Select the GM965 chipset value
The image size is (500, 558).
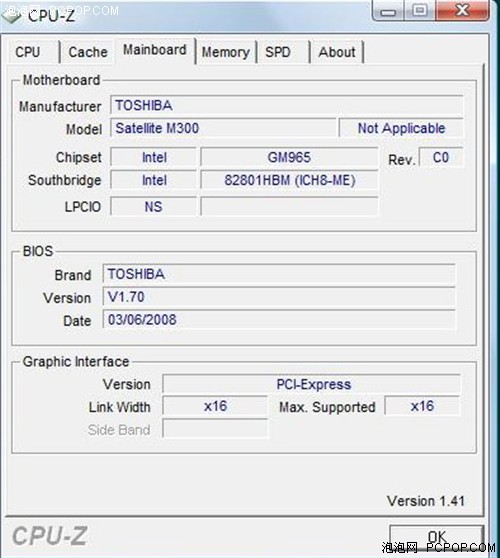pos(289,157)
